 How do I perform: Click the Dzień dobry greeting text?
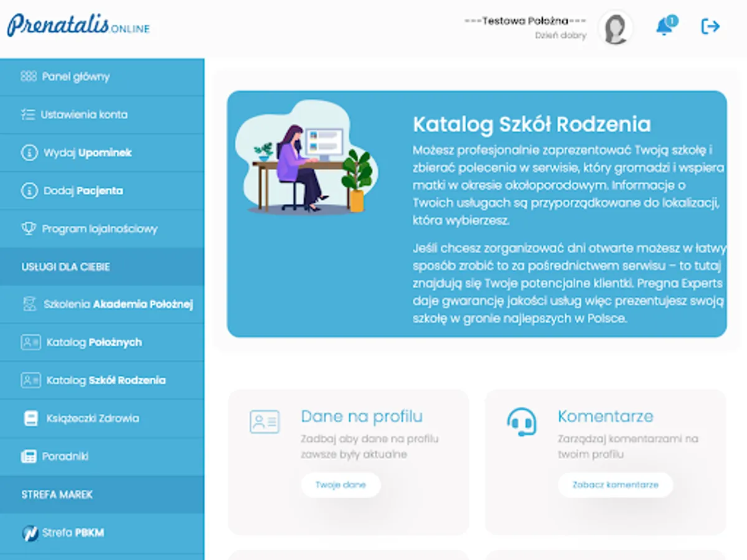[x=560, y=35]
